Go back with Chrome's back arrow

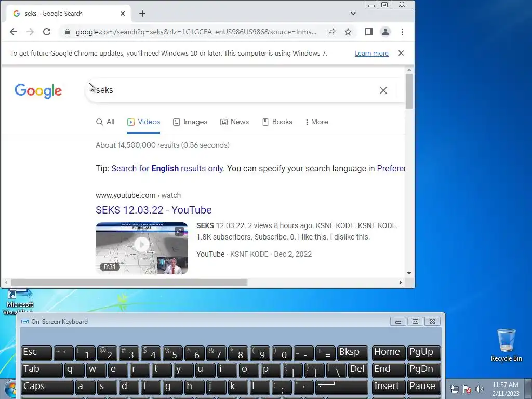tap(13, 32)
